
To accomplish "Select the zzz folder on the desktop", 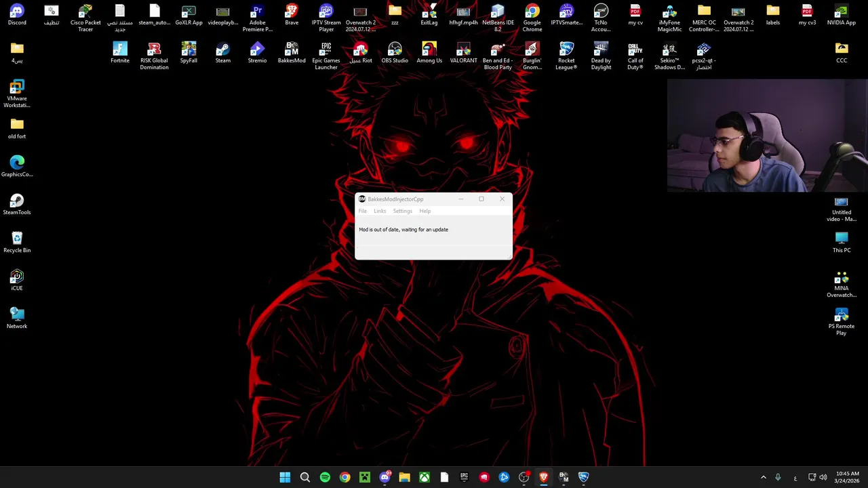I will coord(395,15).
